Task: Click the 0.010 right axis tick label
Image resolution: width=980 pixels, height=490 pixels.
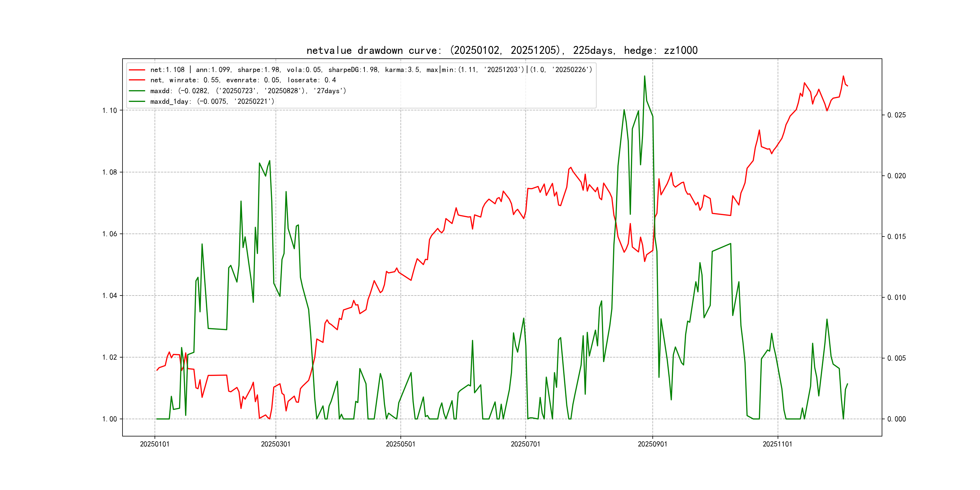Action: point(896,297)
